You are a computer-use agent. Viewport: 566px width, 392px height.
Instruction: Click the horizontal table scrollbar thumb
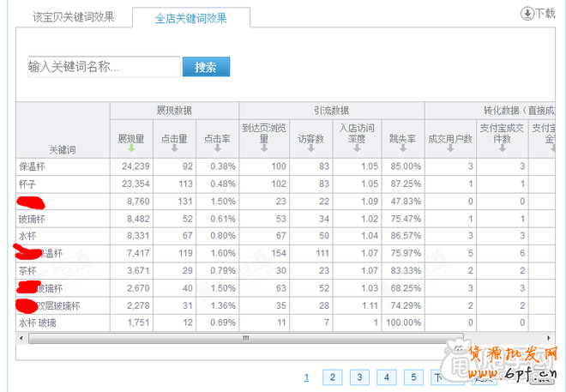coord(246,338)
